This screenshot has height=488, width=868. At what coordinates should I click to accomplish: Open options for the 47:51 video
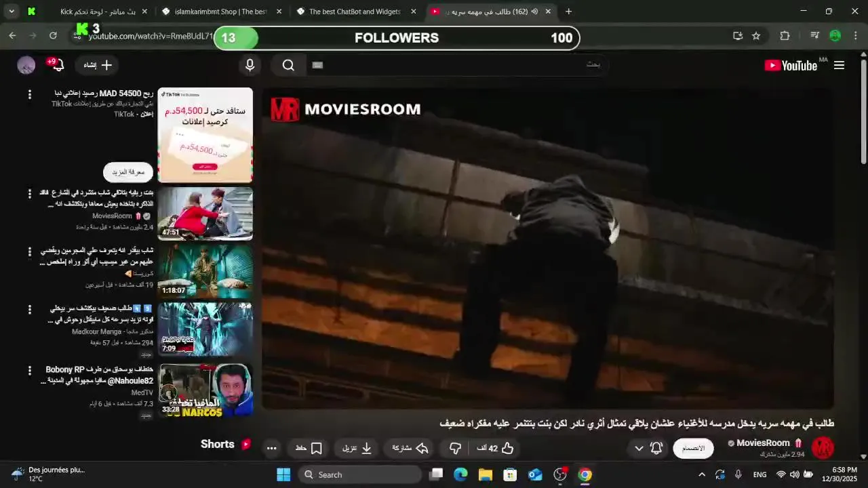point(29,194)
